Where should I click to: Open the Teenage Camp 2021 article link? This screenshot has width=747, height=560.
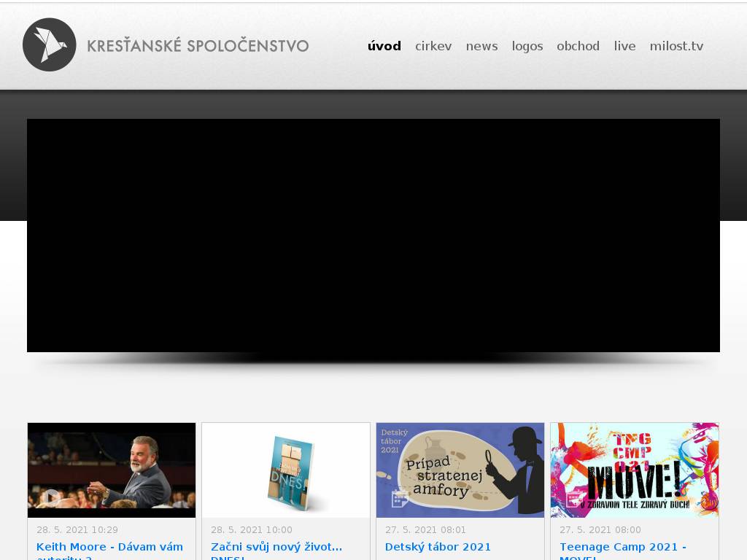point(622,547)
